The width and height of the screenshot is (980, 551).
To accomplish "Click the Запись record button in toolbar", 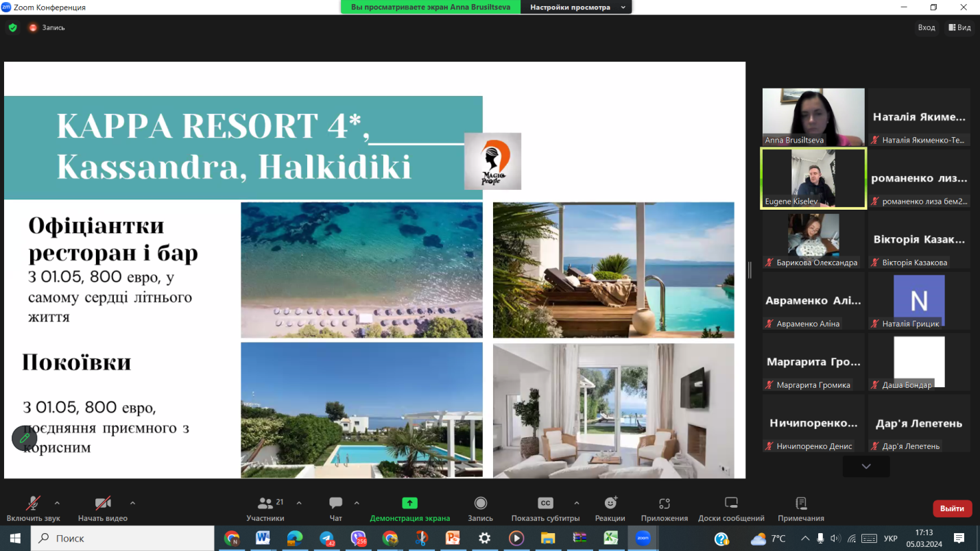I will (x=481, y=509).
